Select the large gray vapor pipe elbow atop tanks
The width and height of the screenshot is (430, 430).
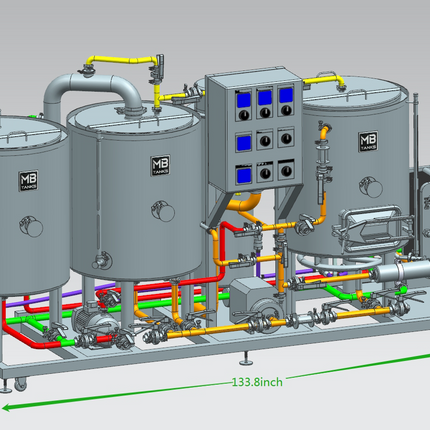coord(93,94)
